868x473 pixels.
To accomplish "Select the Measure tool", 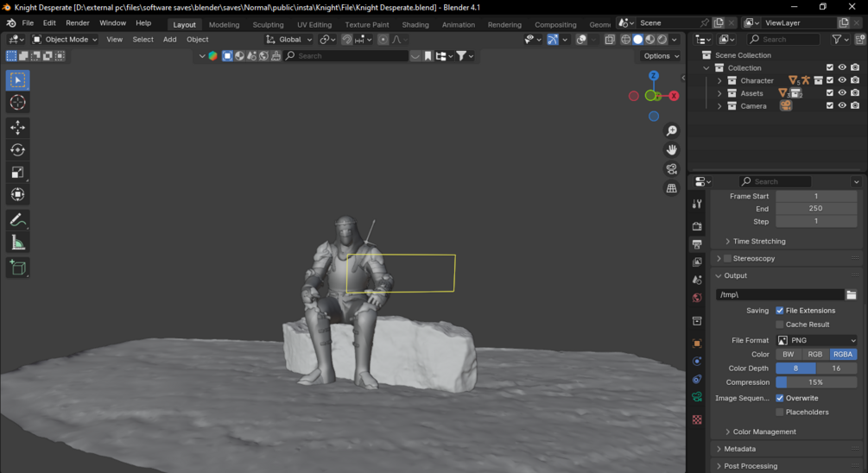I will click(18, 243).
